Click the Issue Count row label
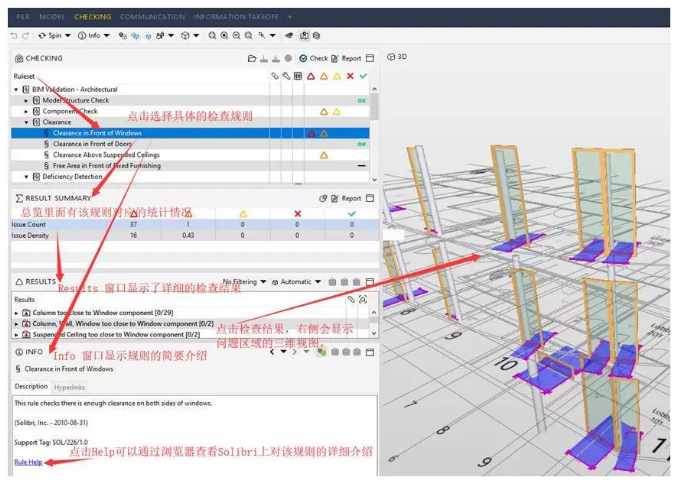The image size is (680, 486). 28,225
